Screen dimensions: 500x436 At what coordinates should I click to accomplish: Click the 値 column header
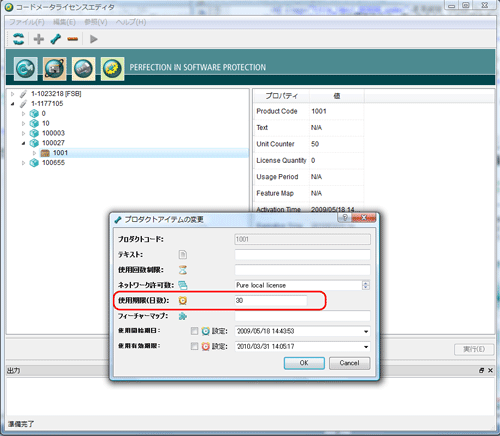click(x=337, y=96)
